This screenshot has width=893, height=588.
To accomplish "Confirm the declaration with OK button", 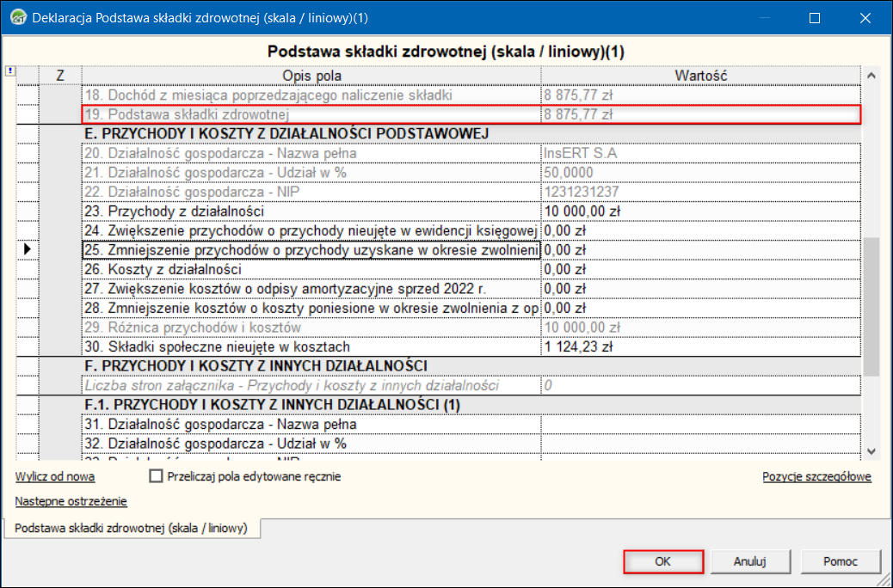I will point(663,561).
